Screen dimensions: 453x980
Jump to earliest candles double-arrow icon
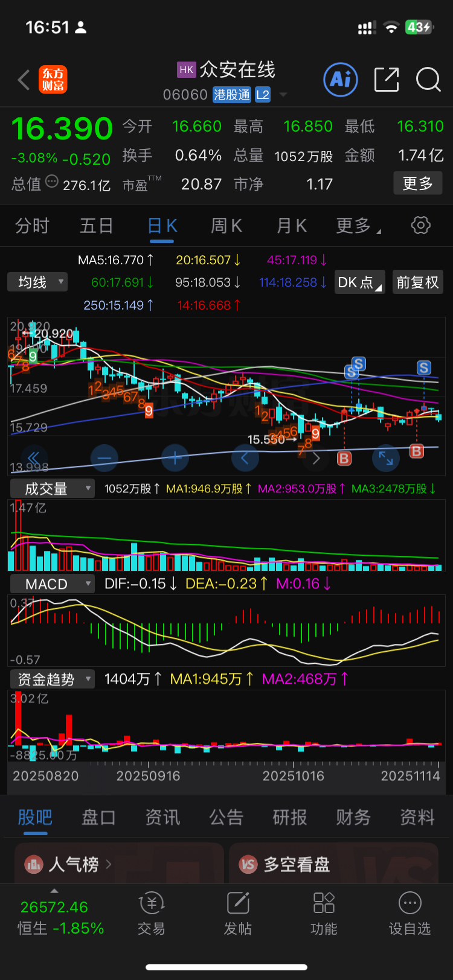tap(34, 458)
